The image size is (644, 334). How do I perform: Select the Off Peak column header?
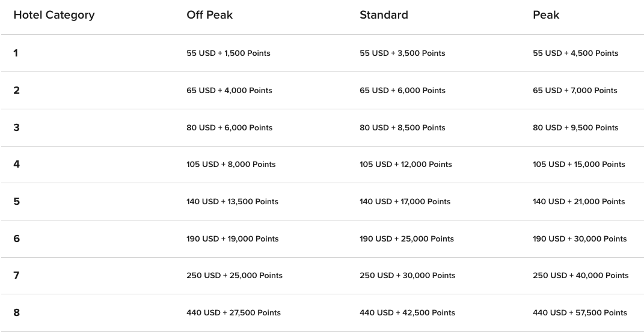click(209, 15)
